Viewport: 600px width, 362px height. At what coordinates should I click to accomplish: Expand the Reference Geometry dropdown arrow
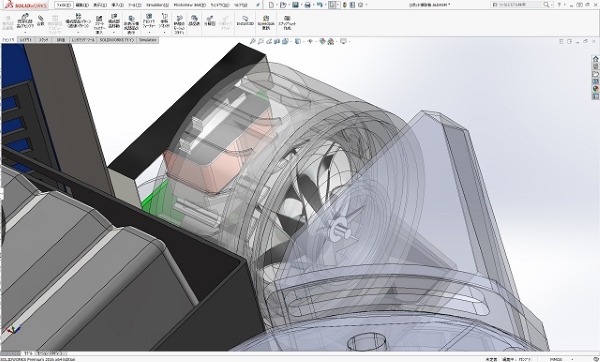pos(164,32)
